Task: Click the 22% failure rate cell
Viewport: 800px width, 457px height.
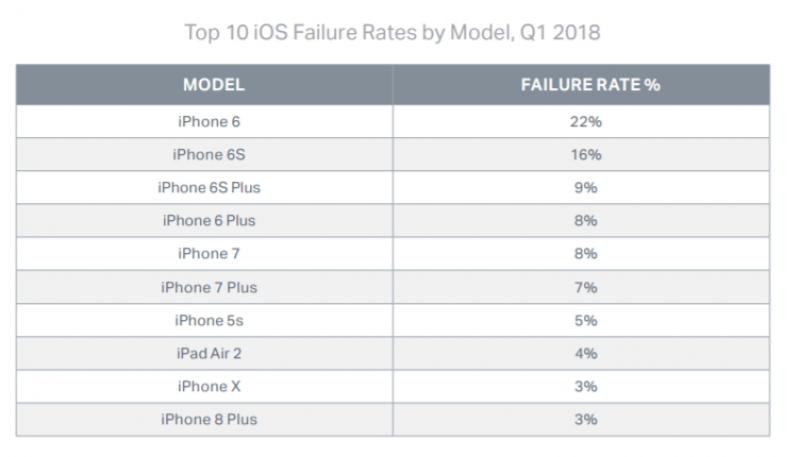Action: (x=587, y=121)
